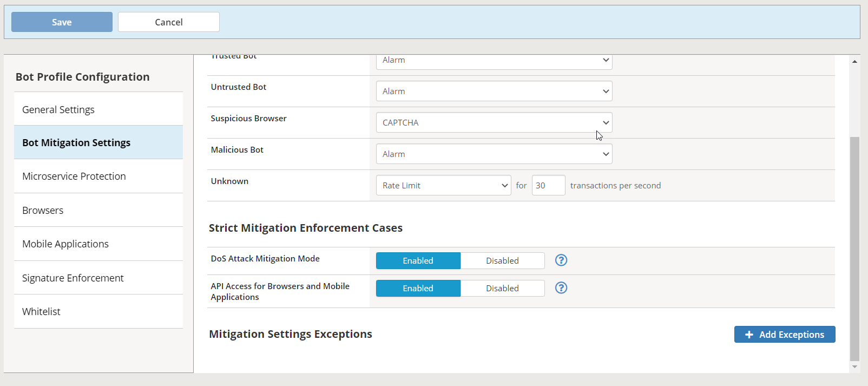Click the Save button
Viewport: 868px width, 386px height.
(62, 22)
